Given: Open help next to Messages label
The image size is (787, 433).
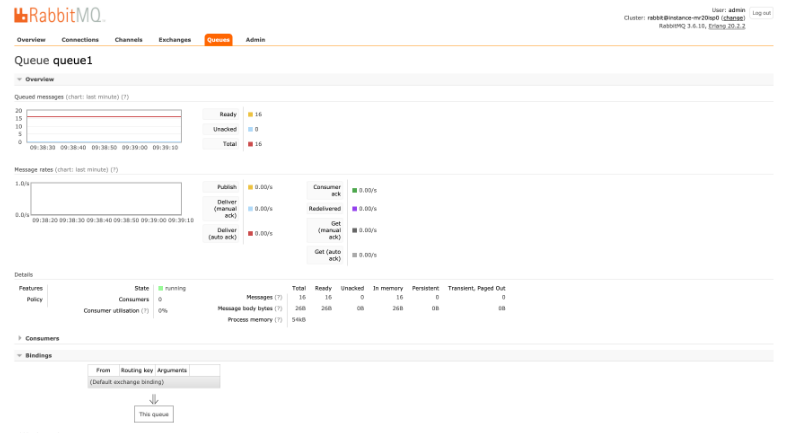Looking at the screenshot, I should pos(278,297).
